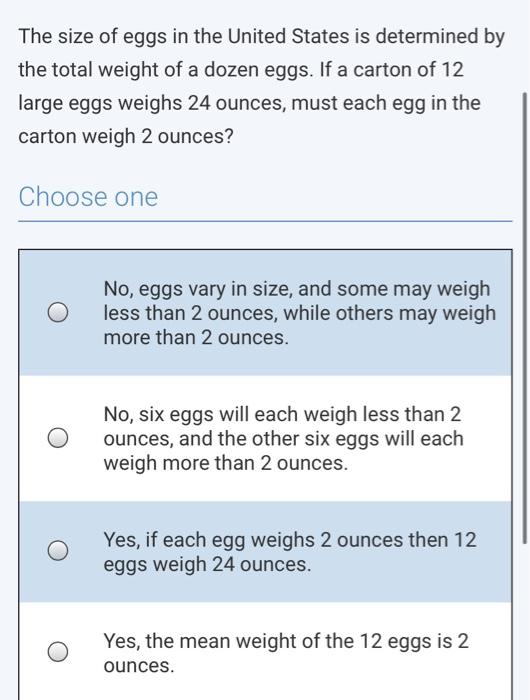Click the line "more than 2 ounces." in first answer
The image size is (530, 700).
pos(196,338)
